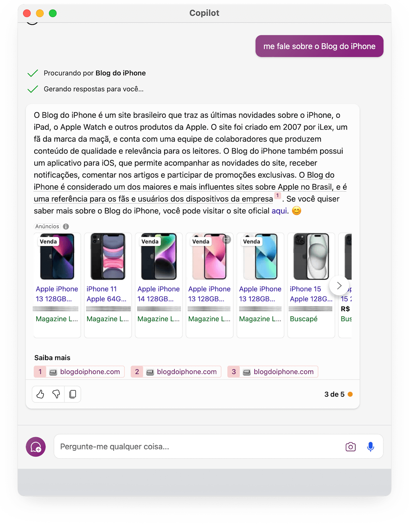Click the thumbs down dislike icon

coord(56,394)
